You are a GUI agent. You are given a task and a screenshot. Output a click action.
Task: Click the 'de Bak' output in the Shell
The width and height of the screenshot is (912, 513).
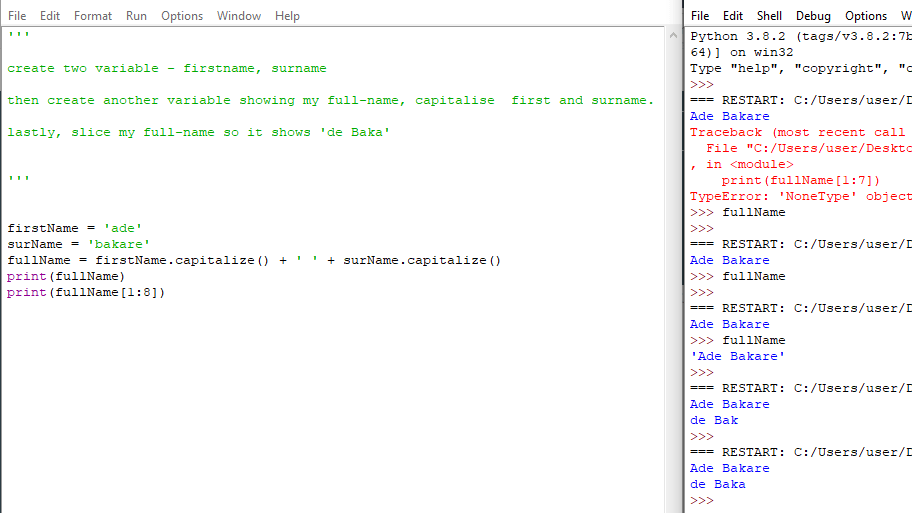[x=714, y=420]
